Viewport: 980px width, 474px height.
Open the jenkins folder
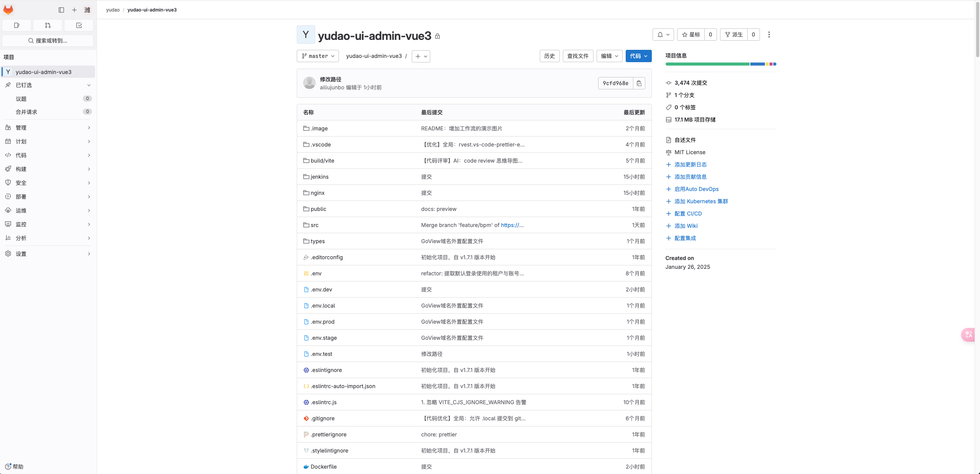(x=319, y=177)
